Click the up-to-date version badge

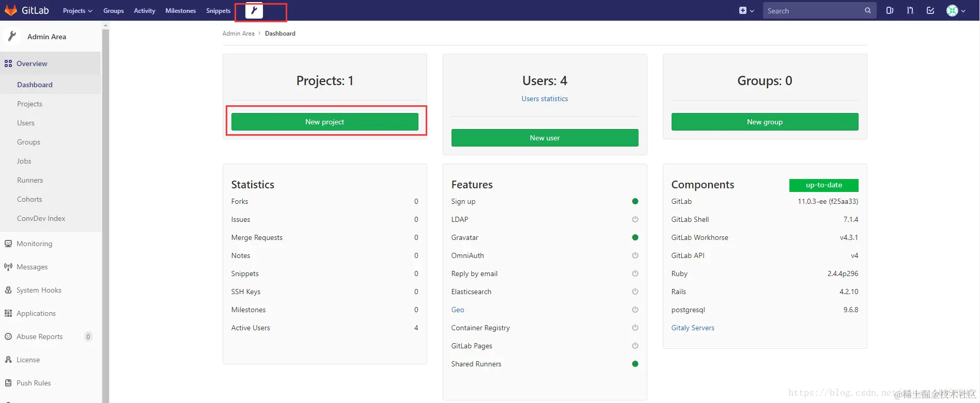pos(823,185)
